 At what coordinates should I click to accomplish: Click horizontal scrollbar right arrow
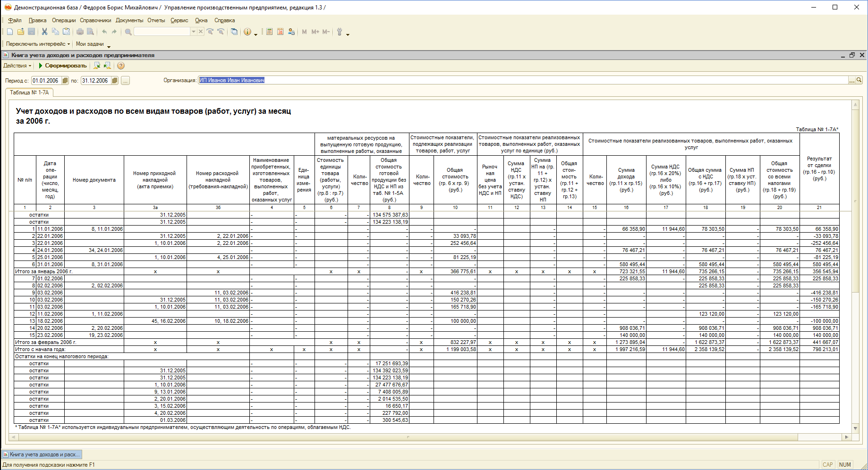point(847,437)
